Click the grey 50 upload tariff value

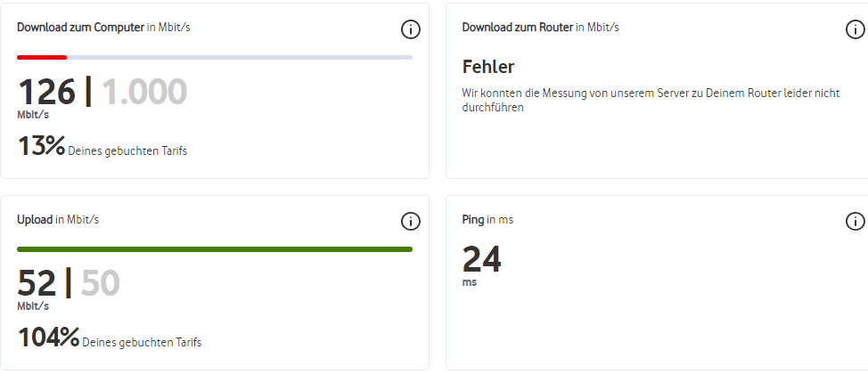(100, 283)
